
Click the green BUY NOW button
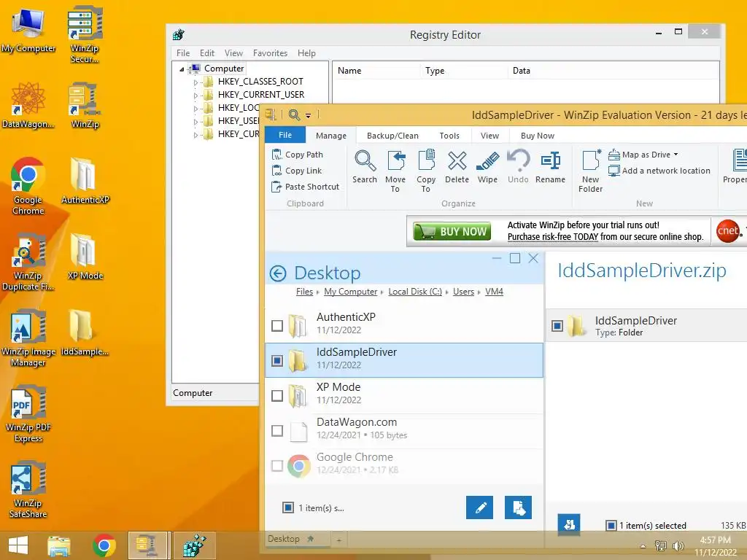pyautogui.click(x=452, y=231)
